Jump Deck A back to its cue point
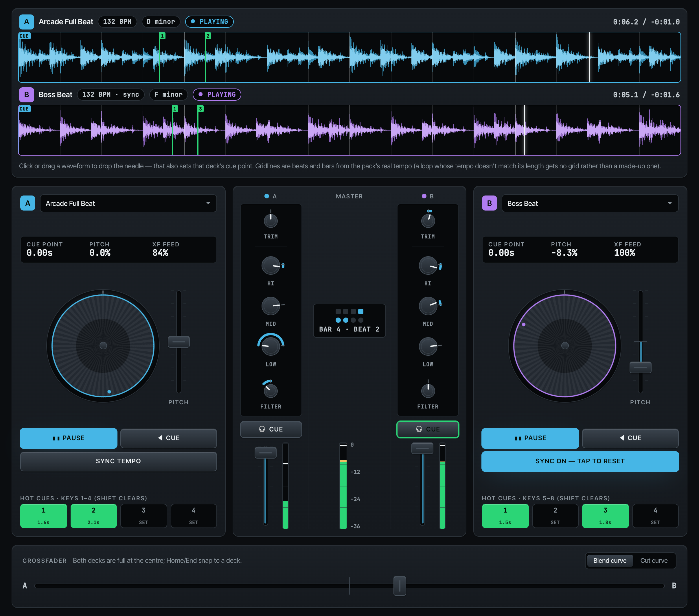 [169, 438]
